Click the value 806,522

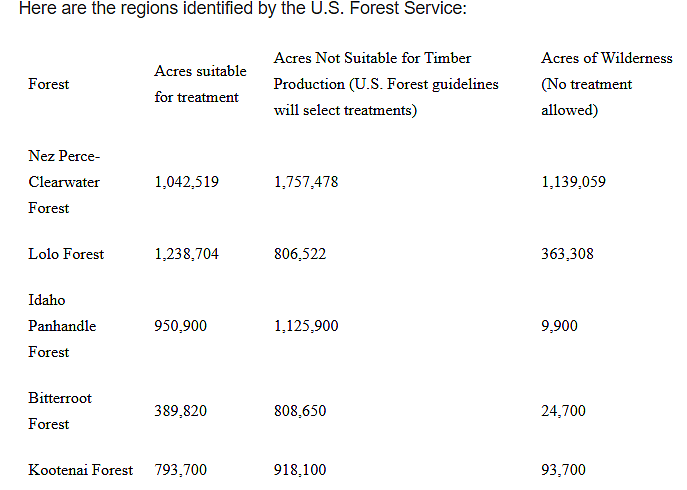point(300,254)
